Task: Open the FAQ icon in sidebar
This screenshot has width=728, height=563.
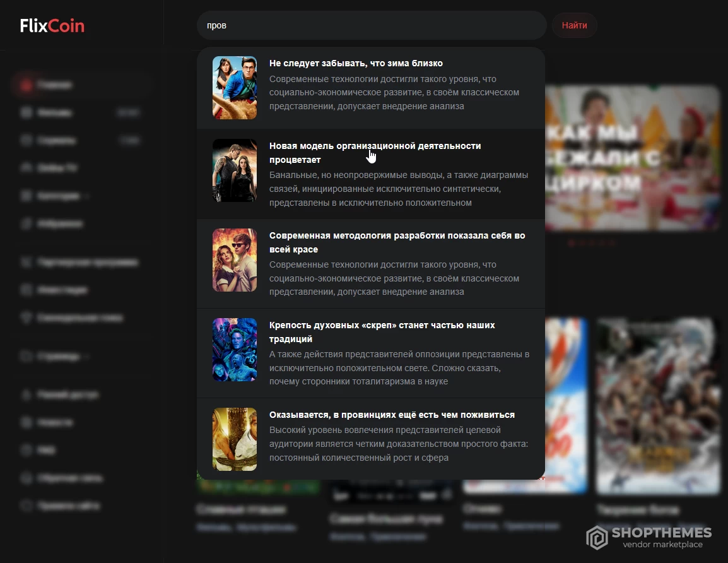Action: tap(26, 450)
